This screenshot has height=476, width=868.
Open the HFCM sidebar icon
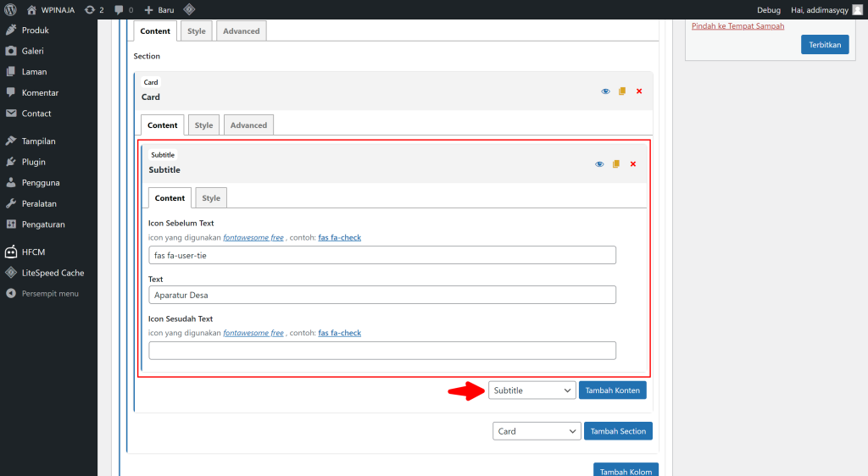pos(11,252)
